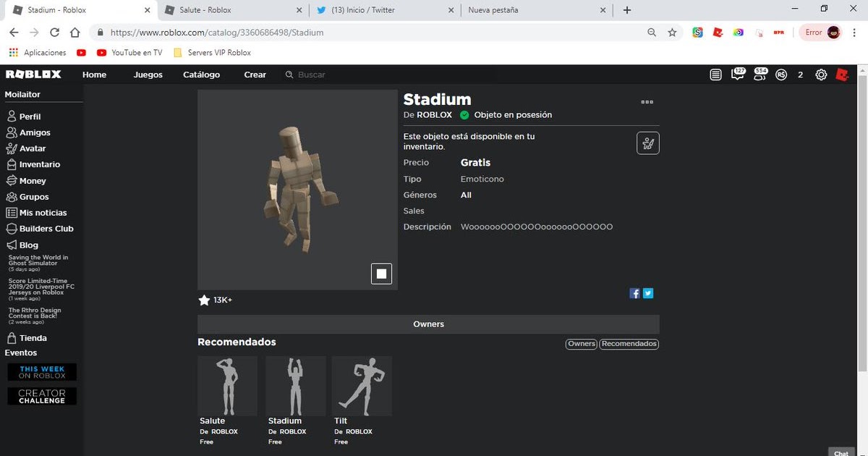Open the Chrome profile Error button
This screenshot has width=868, height=456.
[821, 33]
